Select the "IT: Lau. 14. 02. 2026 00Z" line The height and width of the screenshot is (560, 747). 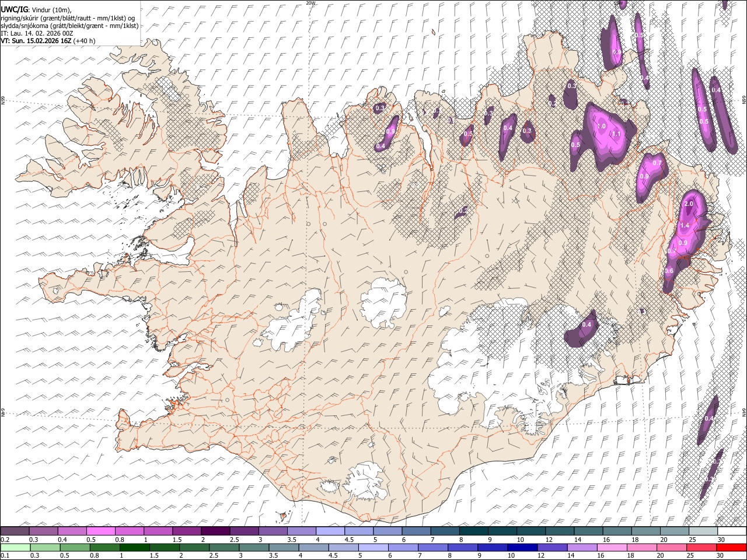(37, 33)
